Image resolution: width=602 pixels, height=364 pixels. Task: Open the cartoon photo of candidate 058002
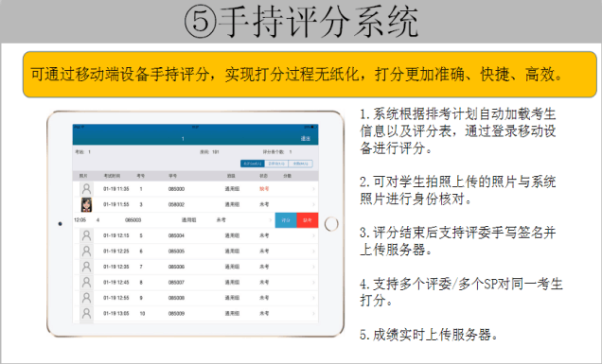tap(86, 204)
